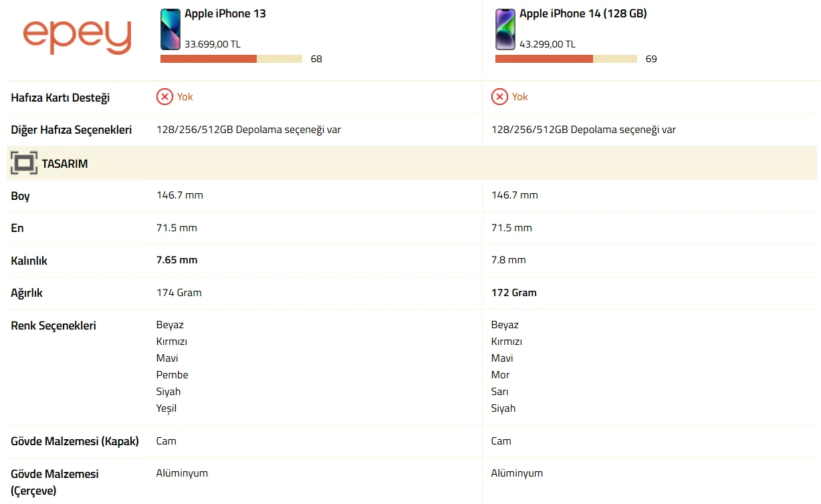Click the Sarı color option
Screen dimensions: 821x504
(x=500, y=392)
